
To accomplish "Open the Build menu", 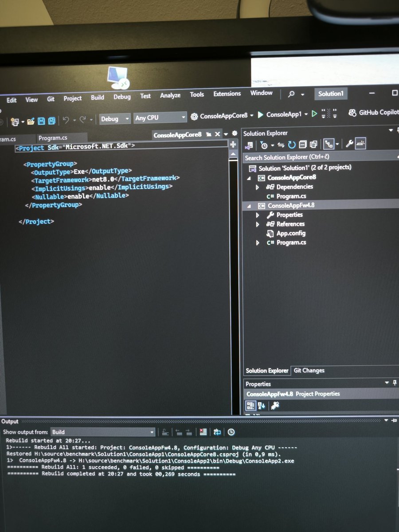I will tap(98, 98).
